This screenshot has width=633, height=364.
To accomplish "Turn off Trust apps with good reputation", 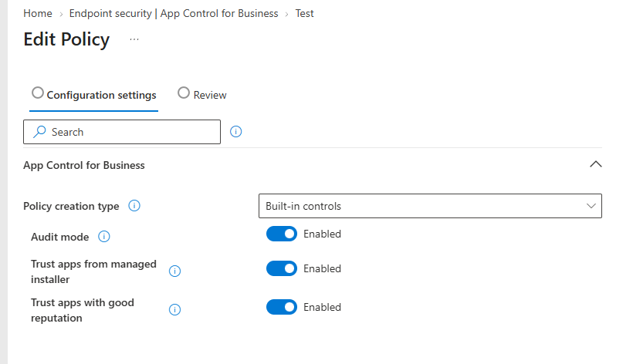I will [282, 307].
